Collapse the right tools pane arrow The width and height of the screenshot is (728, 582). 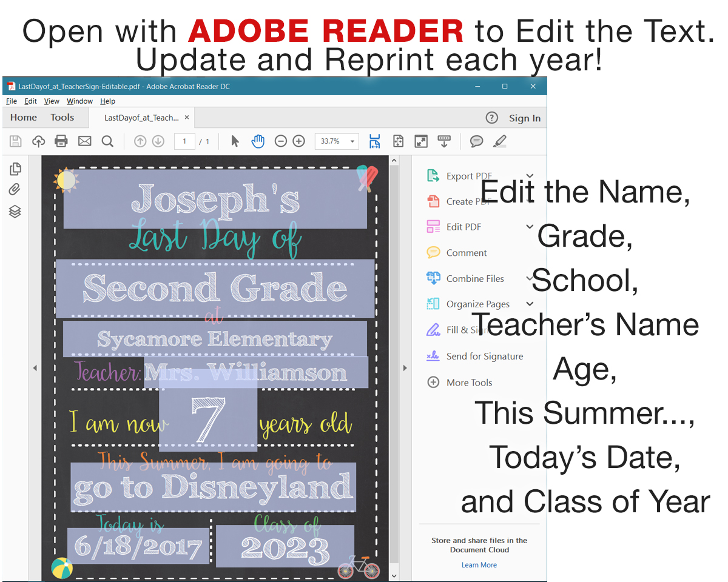tap(405, 368)
